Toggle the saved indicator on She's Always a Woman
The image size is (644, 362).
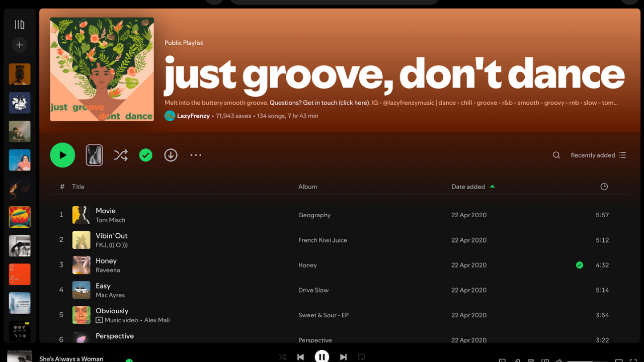[129, 360]
